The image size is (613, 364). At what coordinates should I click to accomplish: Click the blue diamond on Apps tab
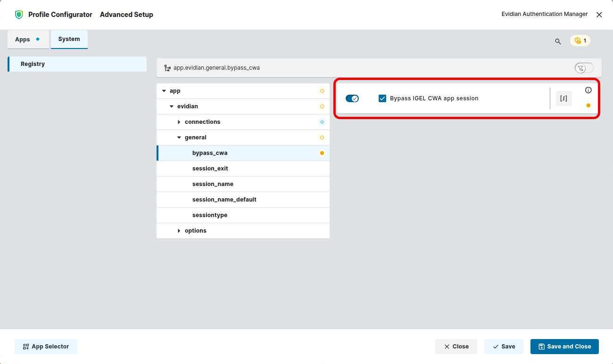(x=38, y=39)
